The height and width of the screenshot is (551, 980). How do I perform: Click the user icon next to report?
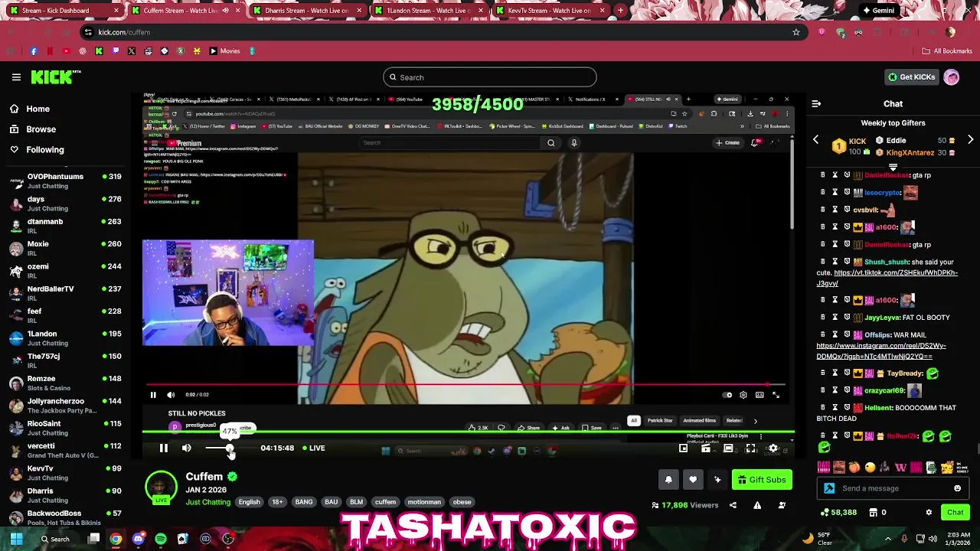pos(782,505)
